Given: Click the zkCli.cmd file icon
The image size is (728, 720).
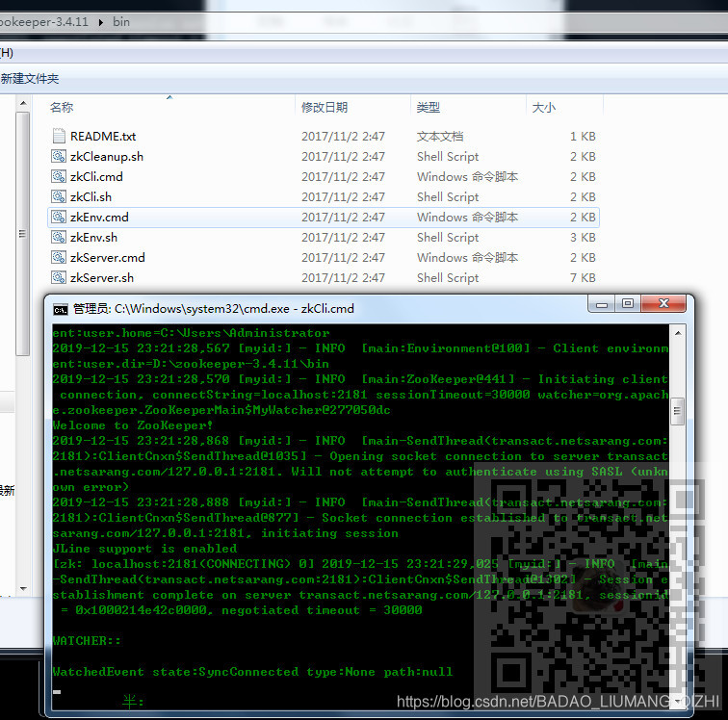Looking at the screenshot, I should click(59, 176).
